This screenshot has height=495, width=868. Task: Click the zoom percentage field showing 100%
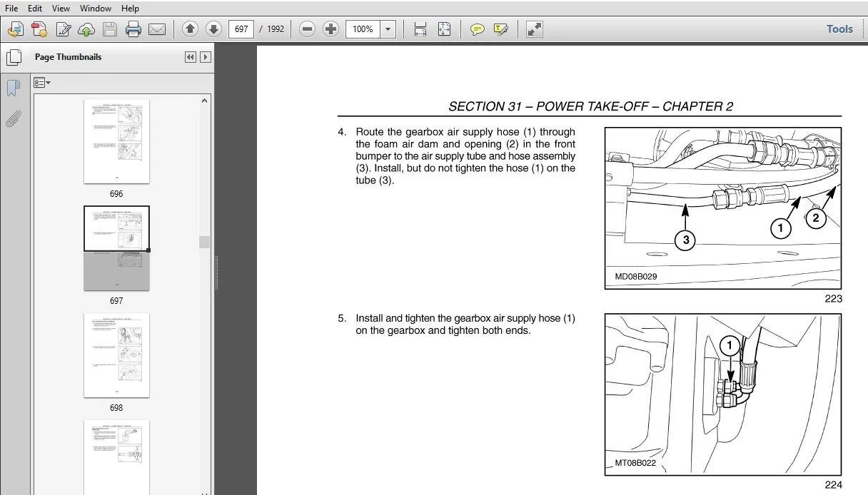click(363, 29)
